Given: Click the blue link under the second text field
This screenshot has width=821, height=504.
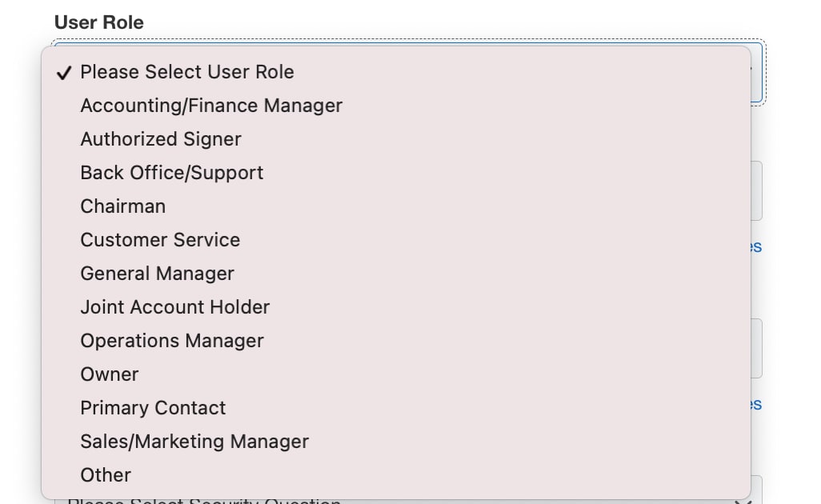Looking at the screenshot, I should pyautogui.click(x=756, y=405).
